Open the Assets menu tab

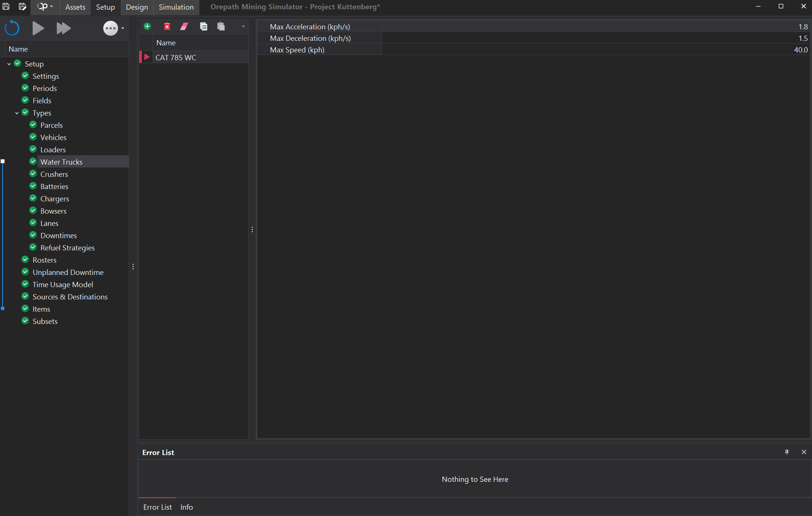click(75, 7)
